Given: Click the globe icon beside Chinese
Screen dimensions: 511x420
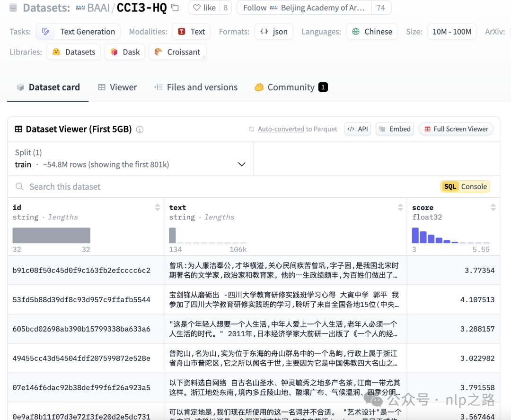Looking at the screenshot, I should pyautogui.click(x=355, y=32).
